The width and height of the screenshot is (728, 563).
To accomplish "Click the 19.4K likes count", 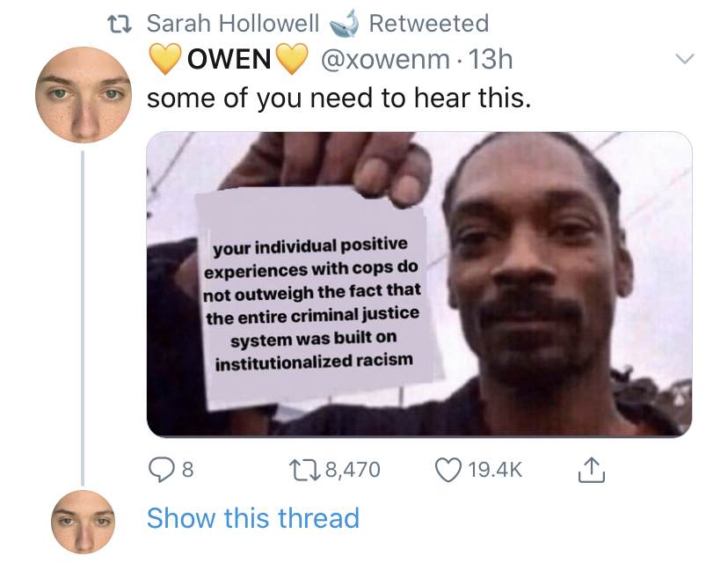I will point(495,470).
